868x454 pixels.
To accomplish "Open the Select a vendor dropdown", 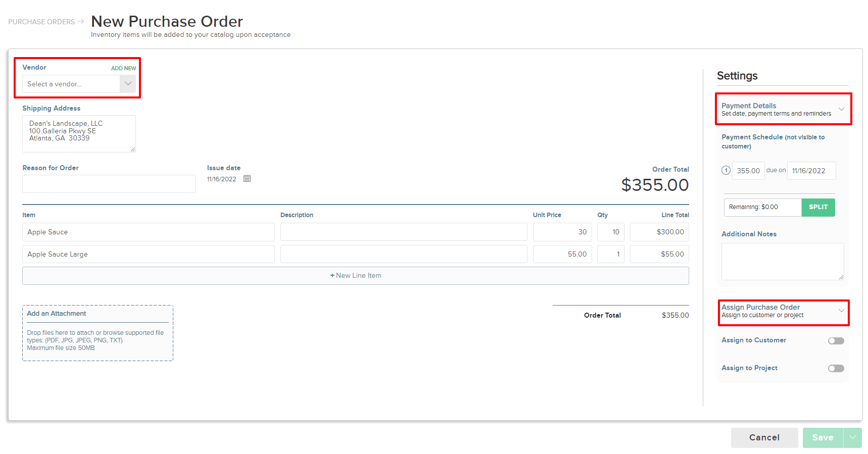I will 79,84.
